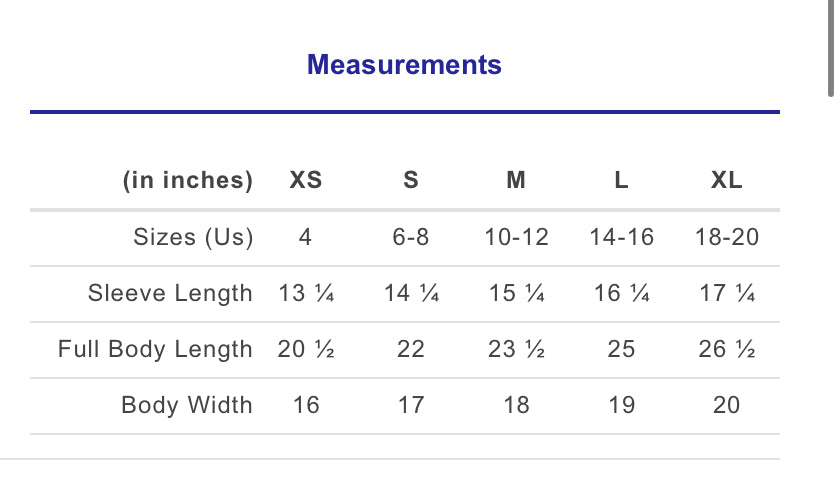Viewport: 840px width, 478px height.
Task: Click the XL column header
Action: (727, 181)
